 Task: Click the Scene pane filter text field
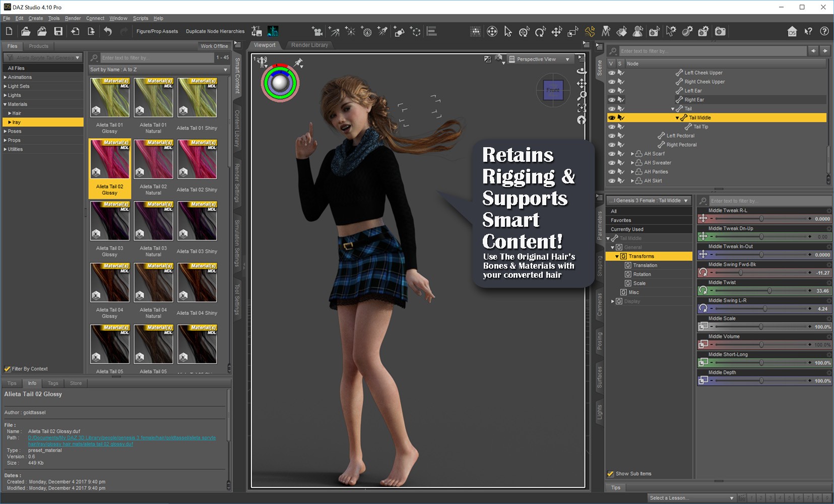[713, 51]
